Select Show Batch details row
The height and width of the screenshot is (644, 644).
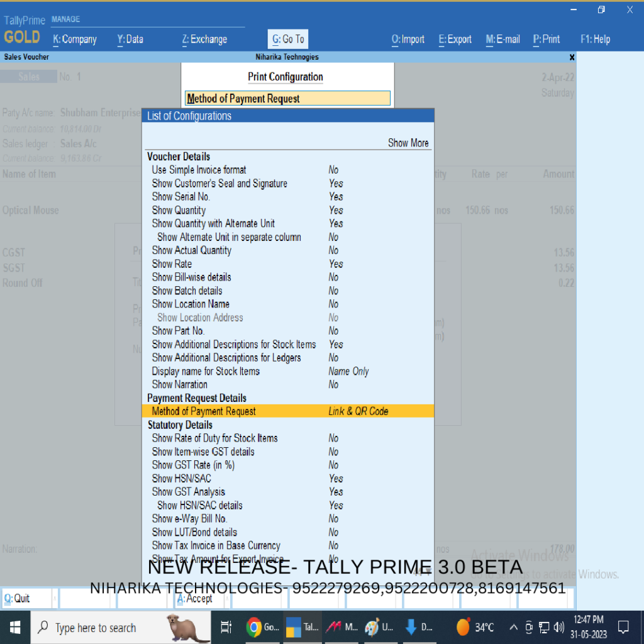(x=287, y=291)
